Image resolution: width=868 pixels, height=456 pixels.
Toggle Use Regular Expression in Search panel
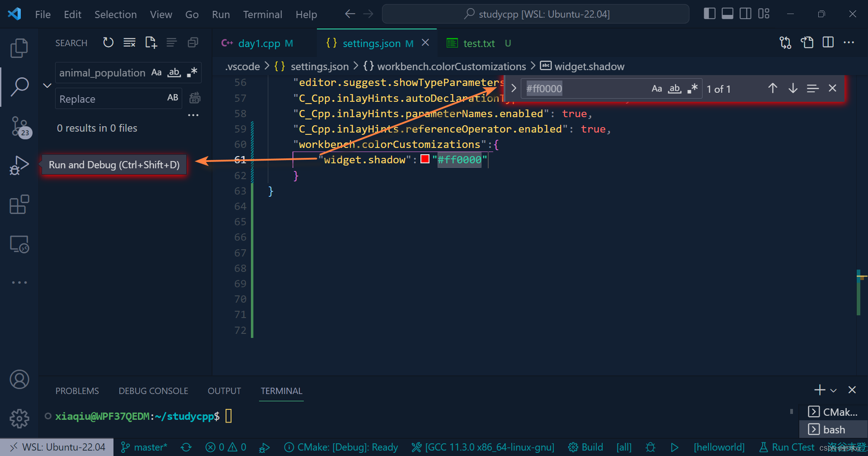(192, 72)
